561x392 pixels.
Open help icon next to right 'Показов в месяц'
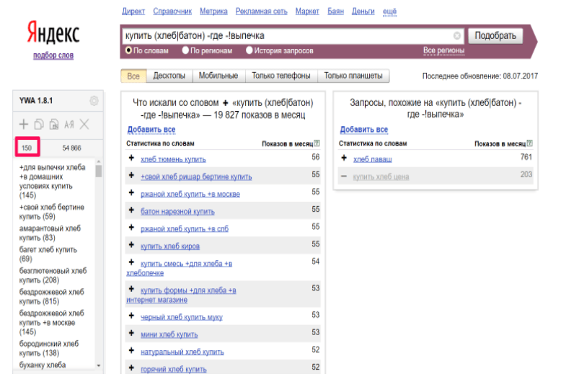[x=529, y=143]
